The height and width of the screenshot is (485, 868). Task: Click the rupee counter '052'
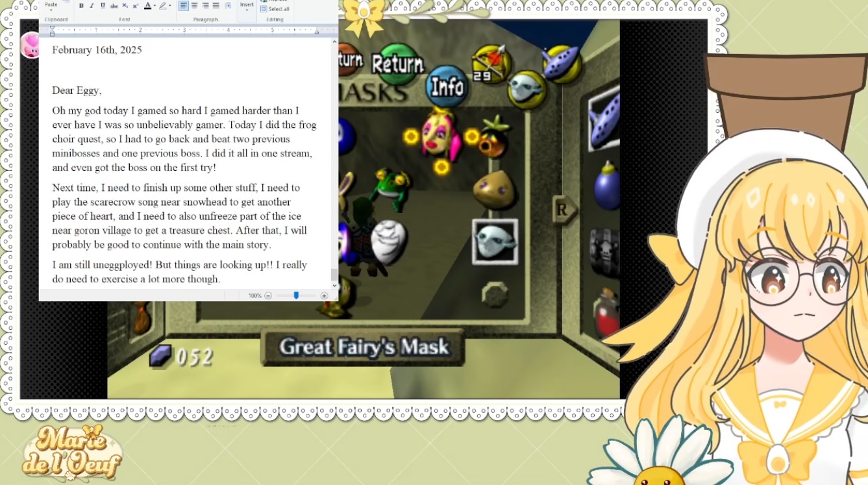195,356
